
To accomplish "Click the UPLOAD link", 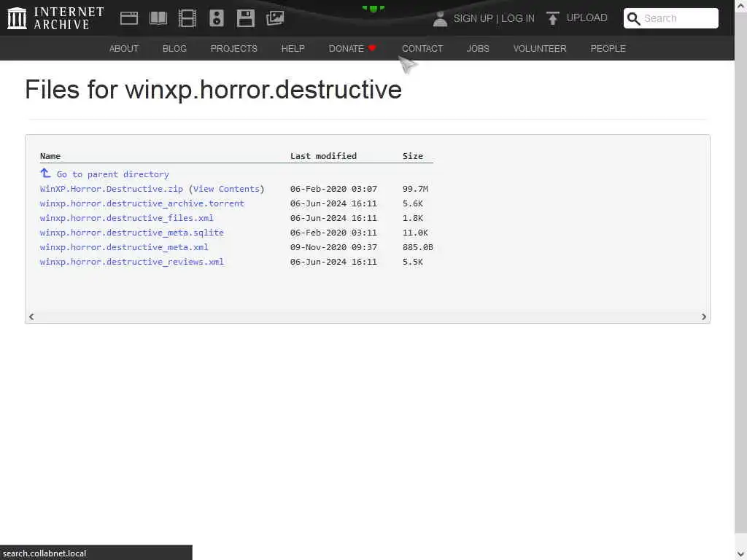I will pos(587,17).
